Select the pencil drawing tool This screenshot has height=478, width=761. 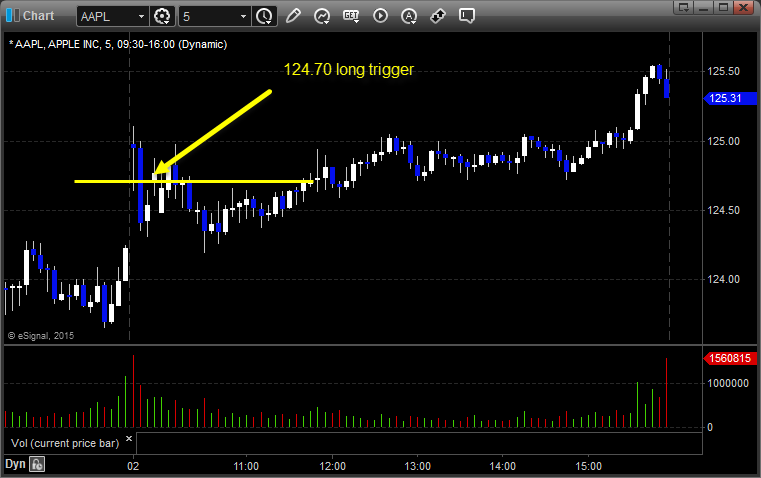[293, 16]
